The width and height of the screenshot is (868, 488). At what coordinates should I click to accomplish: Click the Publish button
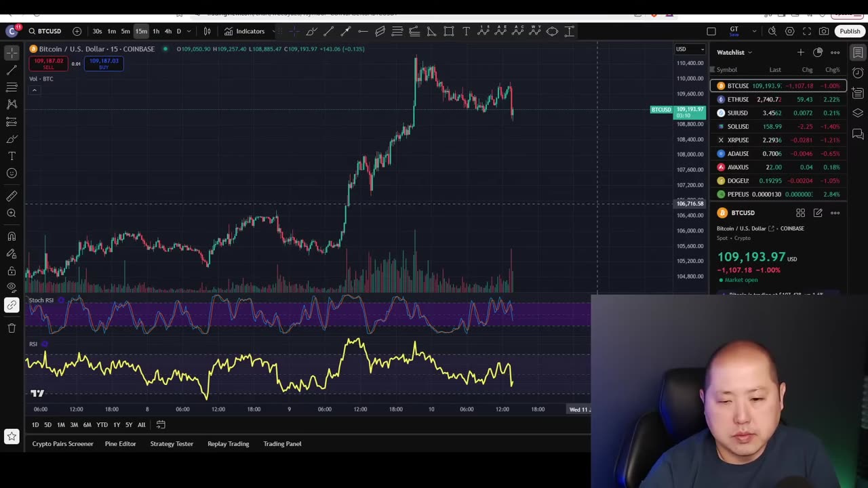[x=850, y=31]
